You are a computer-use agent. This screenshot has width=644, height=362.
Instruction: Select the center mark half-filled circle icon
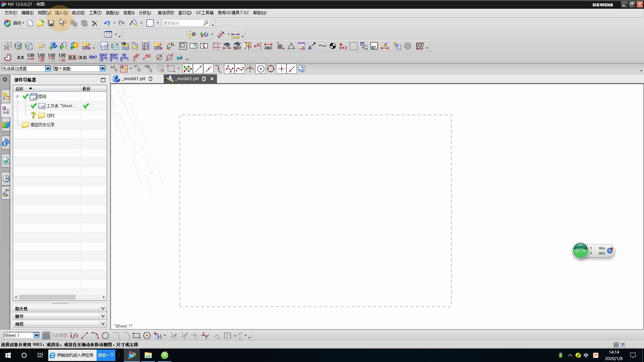click(x=332, y=46)
